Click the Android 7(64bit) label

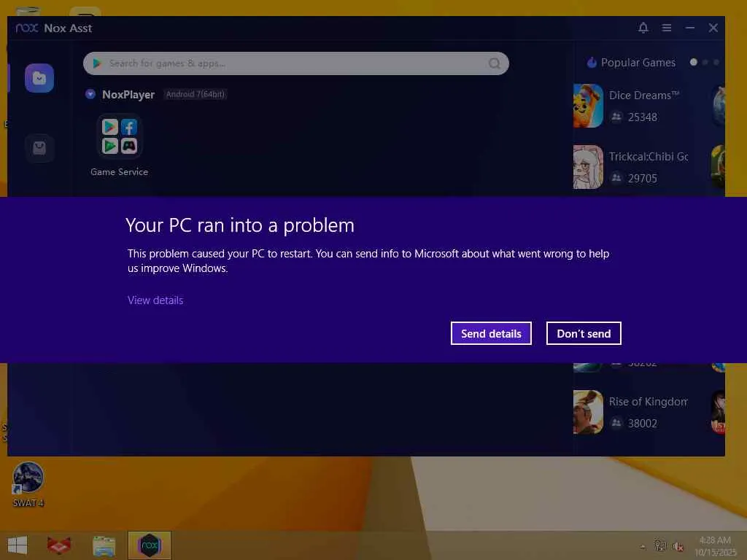[196, 94]
